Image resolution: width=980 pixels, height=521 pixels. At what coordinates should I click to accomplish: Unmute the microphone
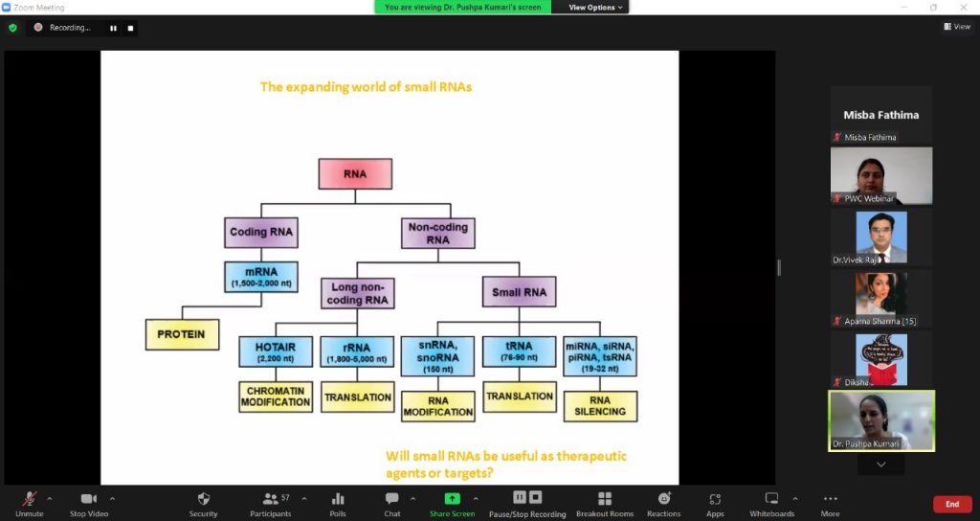(x=30, y=500)
